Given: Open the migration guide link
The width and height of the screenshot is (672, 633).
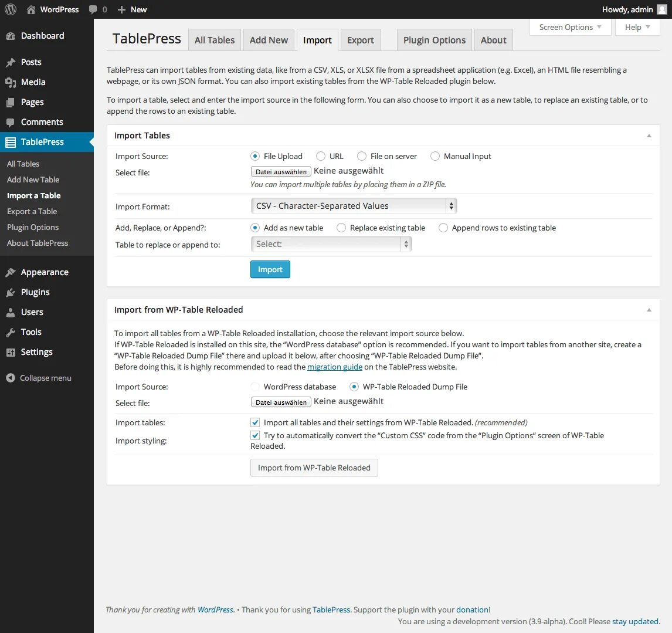Looking at the screenshot, I should 335,367.
